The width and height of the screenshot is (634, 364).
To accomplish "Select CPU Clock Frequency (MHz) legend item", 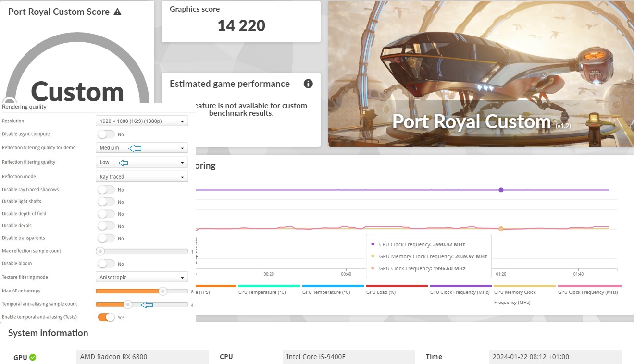I will [x=460, y=290].
